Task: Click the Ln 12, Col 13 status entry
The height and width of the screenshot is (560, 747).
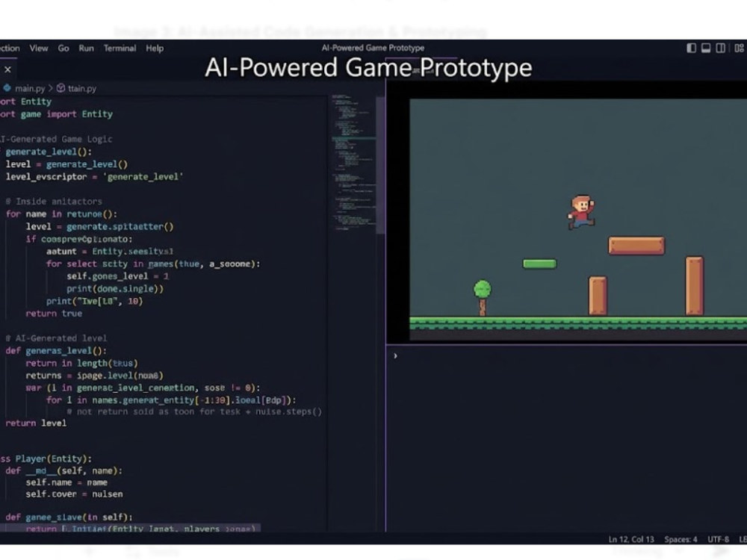Action: pos(631,539)
